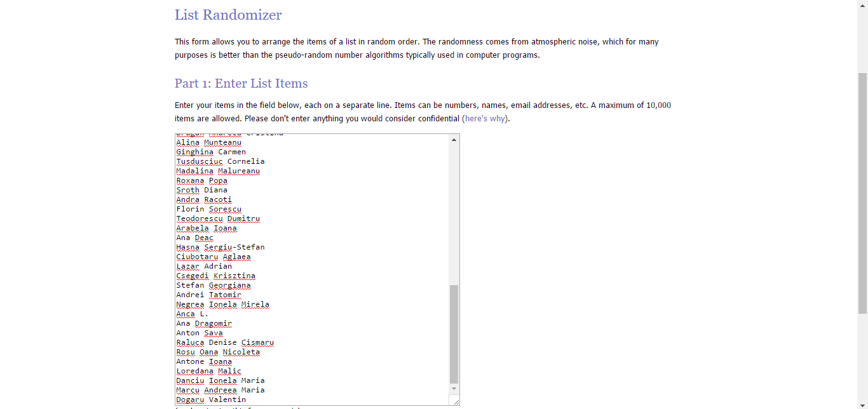Screen dimensions: 868x409
Task: Click the list box scroll down arrow
Action: click(454, 388)
